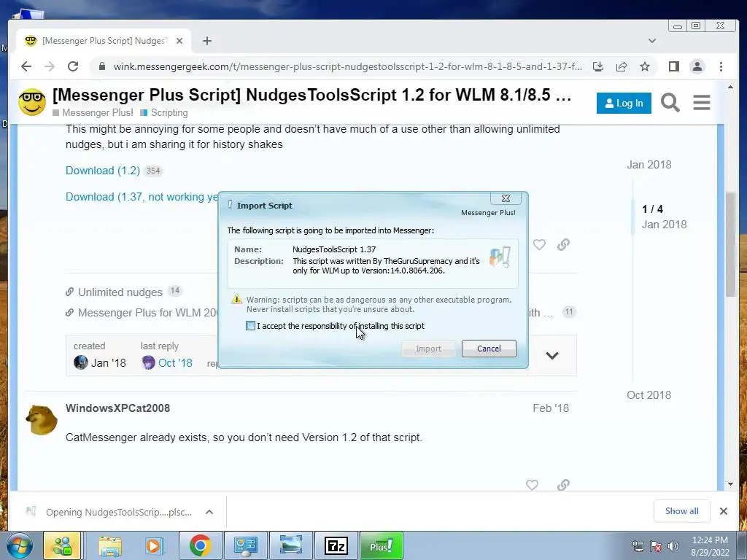Image resolution: width=747 pixels, height=560 pixels.
Task: Click the network tray icon
Action: [638, 546]
